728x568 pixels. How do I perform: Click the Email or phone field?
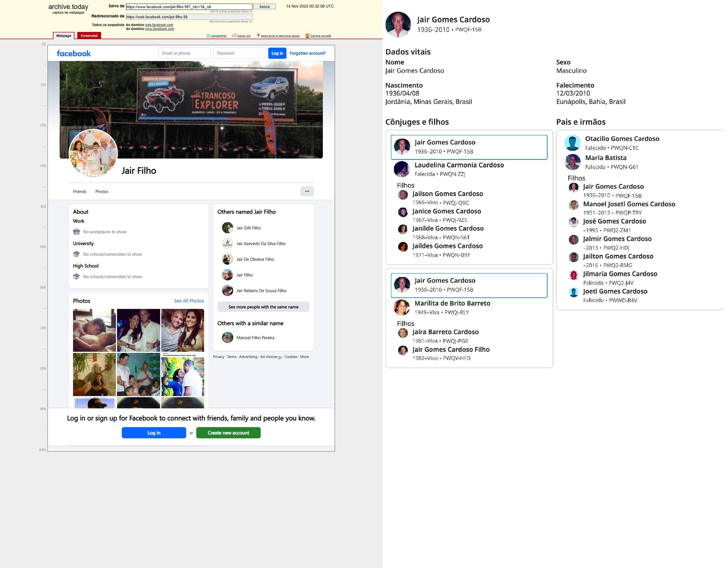[184, 53]
